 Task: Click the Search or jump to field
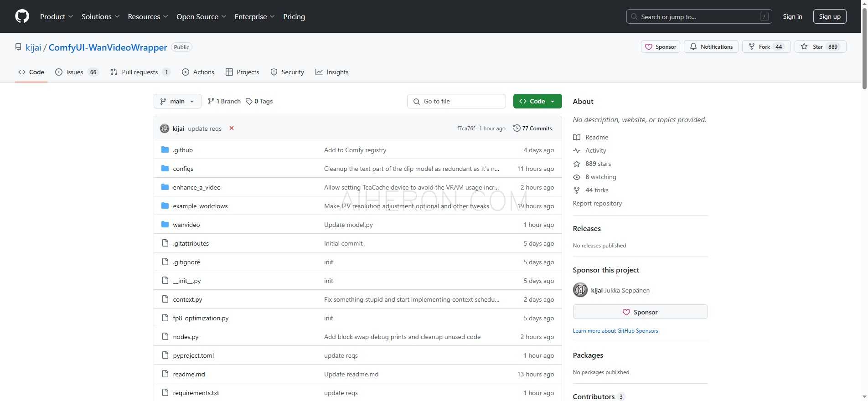[699, 17]
